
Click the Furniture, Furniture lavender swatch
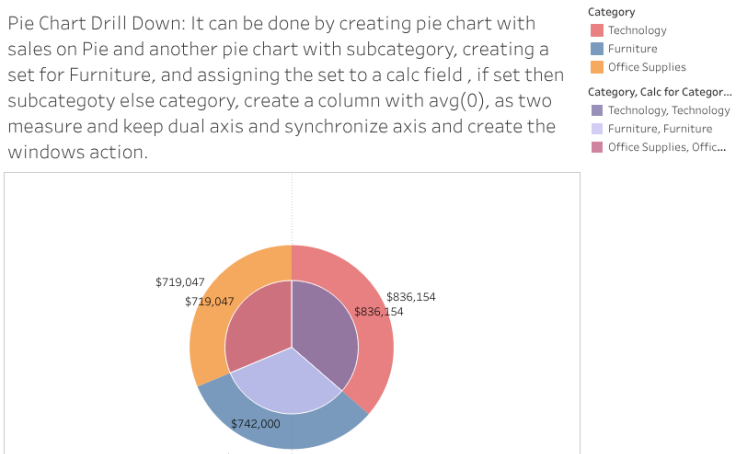click(595, 129)
